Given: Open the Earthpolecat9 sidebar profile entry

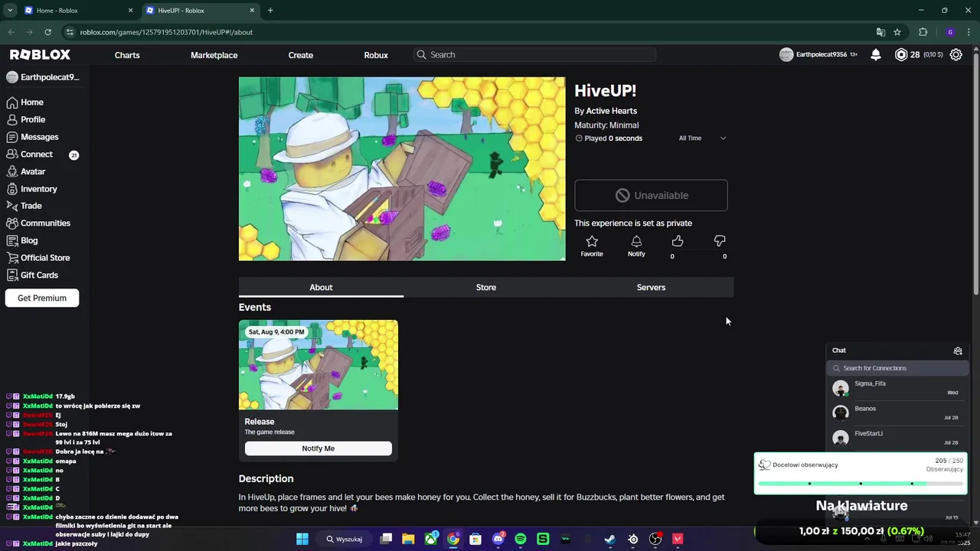Looking at the screenshot, I should pyautogui.click(x=43, y=77).
